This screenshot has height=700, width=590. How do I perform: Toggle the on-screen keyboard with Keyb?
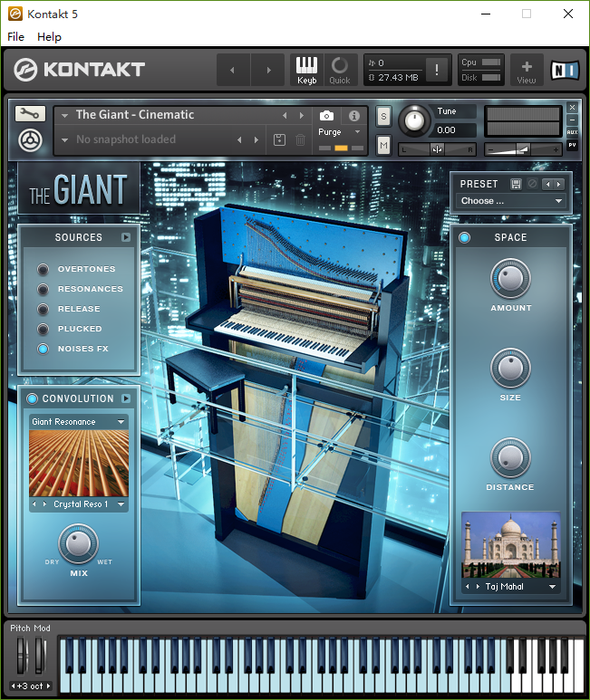307,70
